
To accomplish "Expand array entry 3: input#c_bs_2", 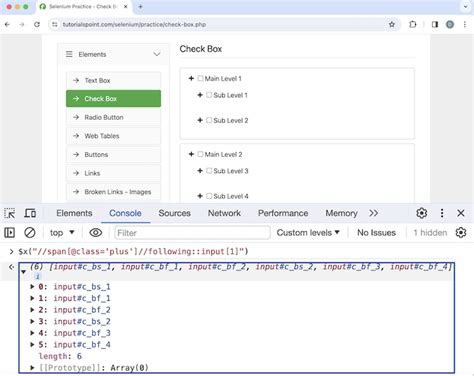I will 32,321.
